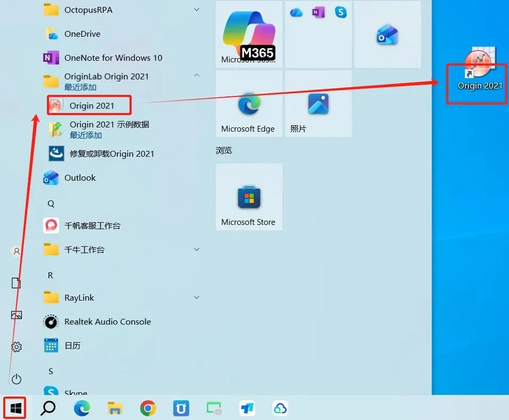
Task: Open the Microsoft Store tile
Action: [249, 197]
